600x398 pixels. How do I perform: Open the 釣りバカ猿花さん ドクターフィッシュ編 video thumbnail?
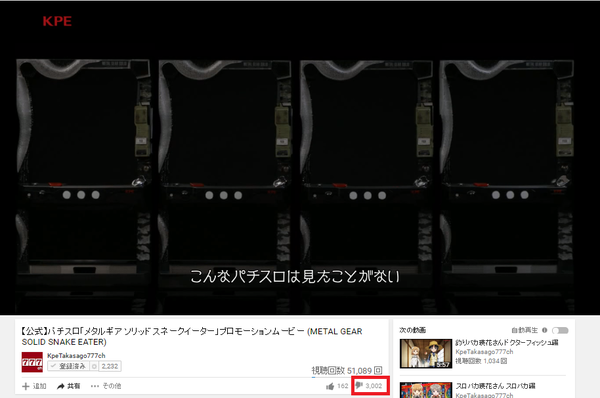426,354
